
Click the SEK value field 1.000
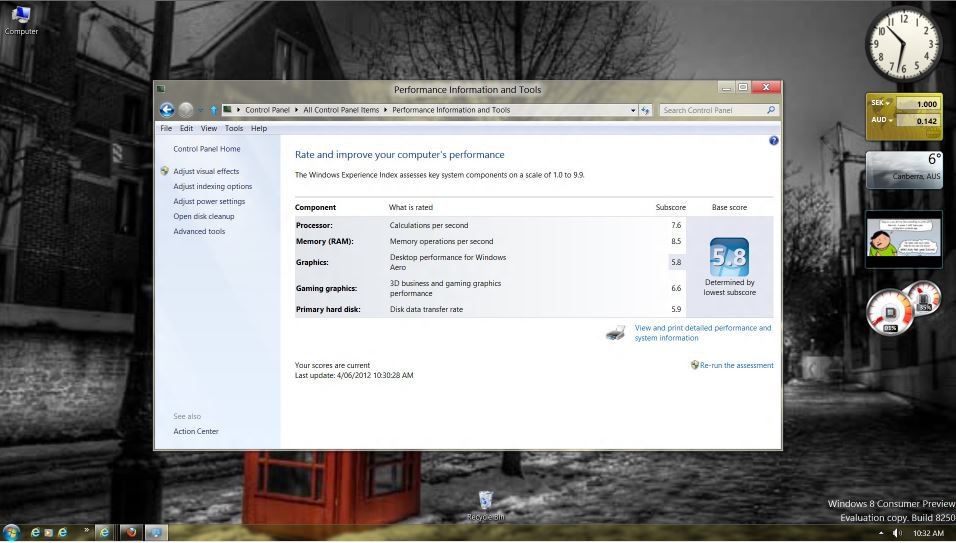pyautogui.click(x=918, y=104)
